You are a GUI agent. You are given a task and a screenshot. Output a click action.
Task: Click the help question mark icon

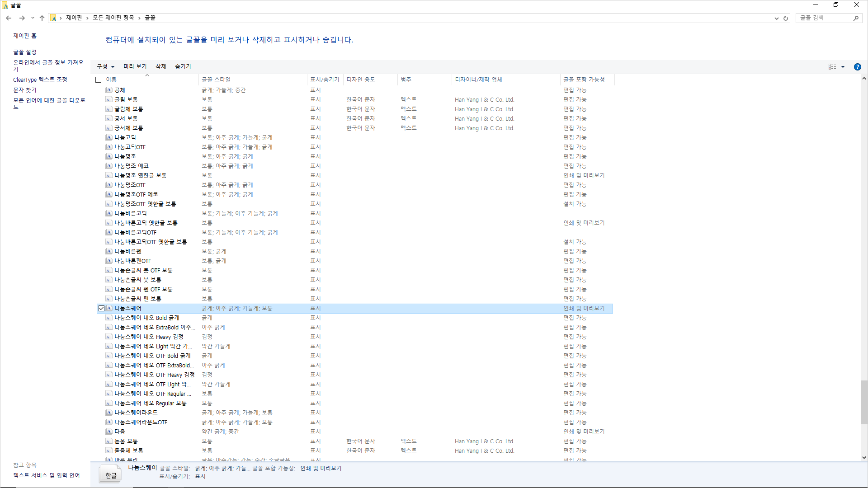point(857,67)
